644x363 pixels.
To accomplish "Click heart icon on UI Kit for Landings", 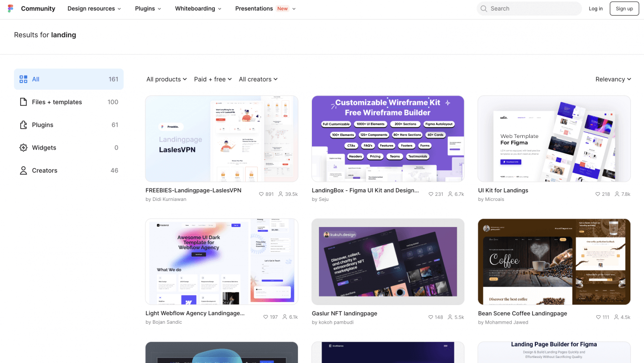I will pos(598,194).
